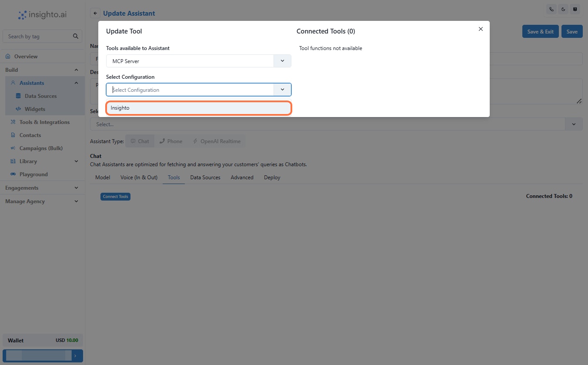This screenshot has width=588, height=365.
Task: Select Chat assistant type
Action: (140, 141)
